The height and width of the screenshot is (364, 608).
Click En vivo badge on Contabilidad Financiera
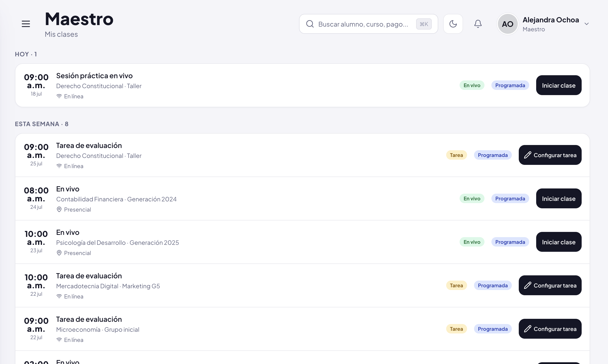click(472, 198)
